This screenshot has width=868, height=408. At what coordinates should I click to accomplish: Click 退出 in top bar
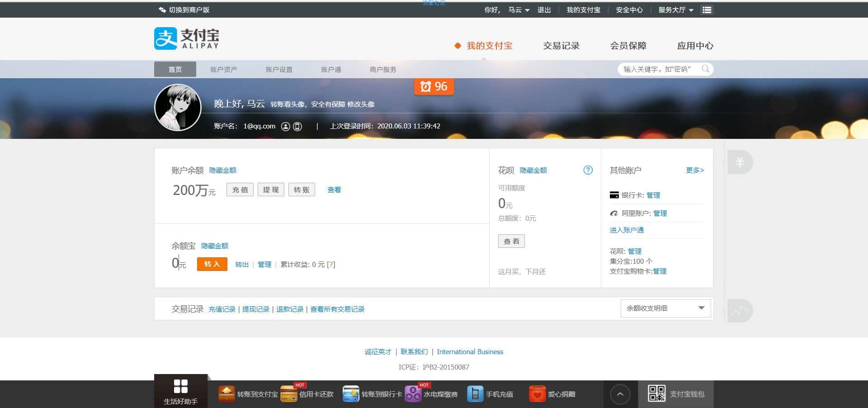(544, 10)
